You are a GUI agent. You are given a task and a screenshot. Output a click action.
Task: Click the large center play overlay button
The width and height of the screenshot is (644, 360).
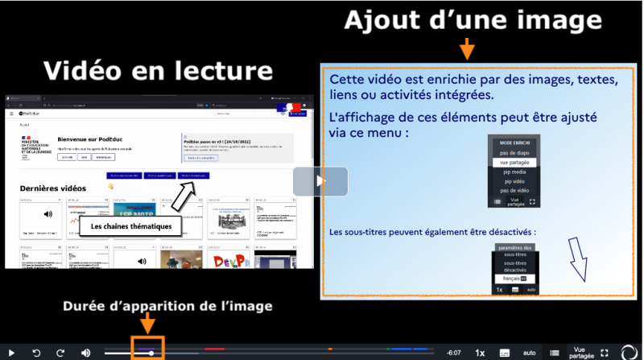pos(320,181)
